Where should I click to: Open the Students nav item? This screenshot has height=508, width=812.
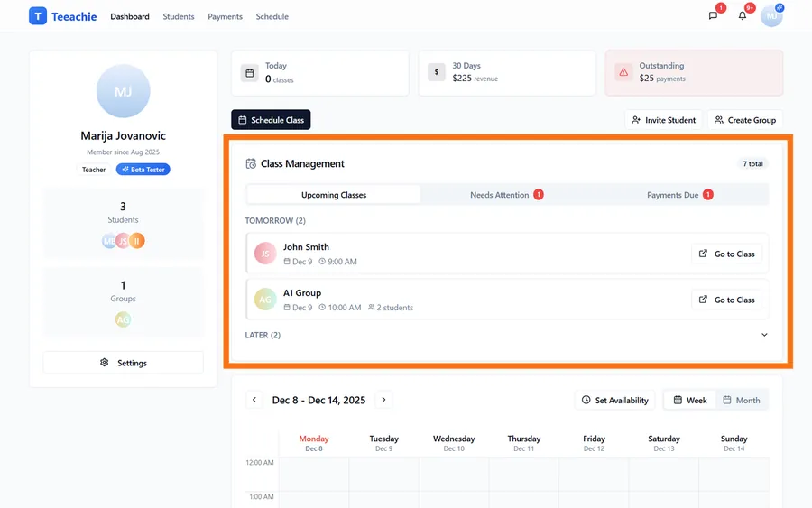pyautogui.click(x=179, y=16)
